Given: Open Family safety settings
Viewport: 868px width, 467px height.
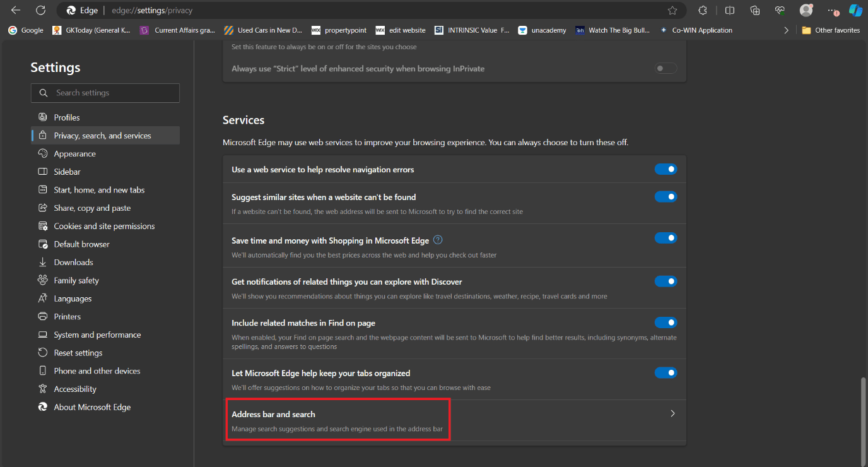Looking at the screenshot, I should tap(105, 280).
